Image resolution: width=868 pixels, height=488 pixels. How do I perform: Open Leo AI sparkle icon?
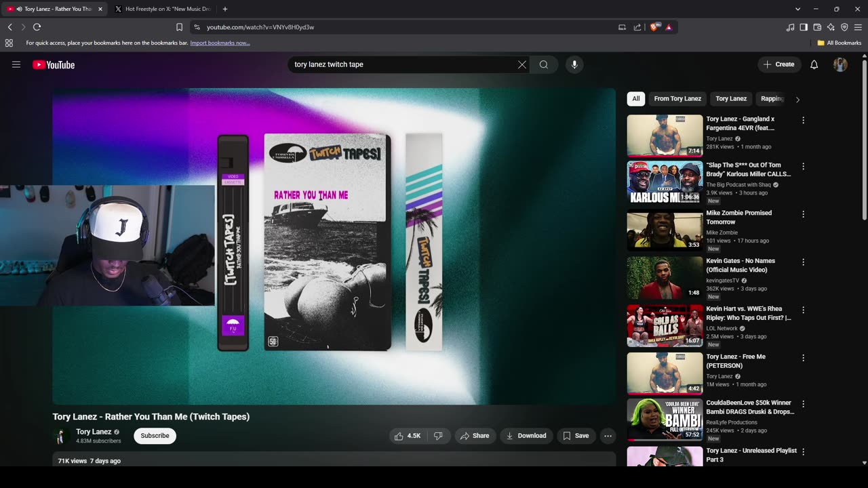(x=831, y=27)
